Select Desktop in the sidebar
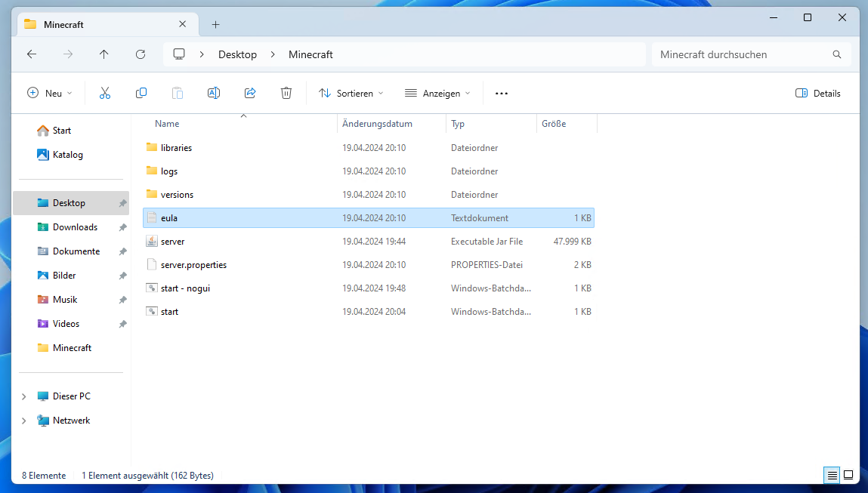Screen dimensions: 868x493 (71, 203)
